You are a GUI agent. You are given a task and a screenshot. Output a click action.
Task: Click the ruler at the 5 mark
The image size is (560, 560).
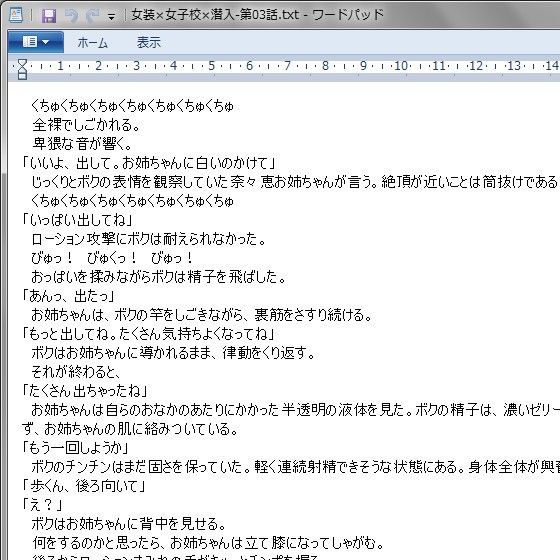(211, 66)
